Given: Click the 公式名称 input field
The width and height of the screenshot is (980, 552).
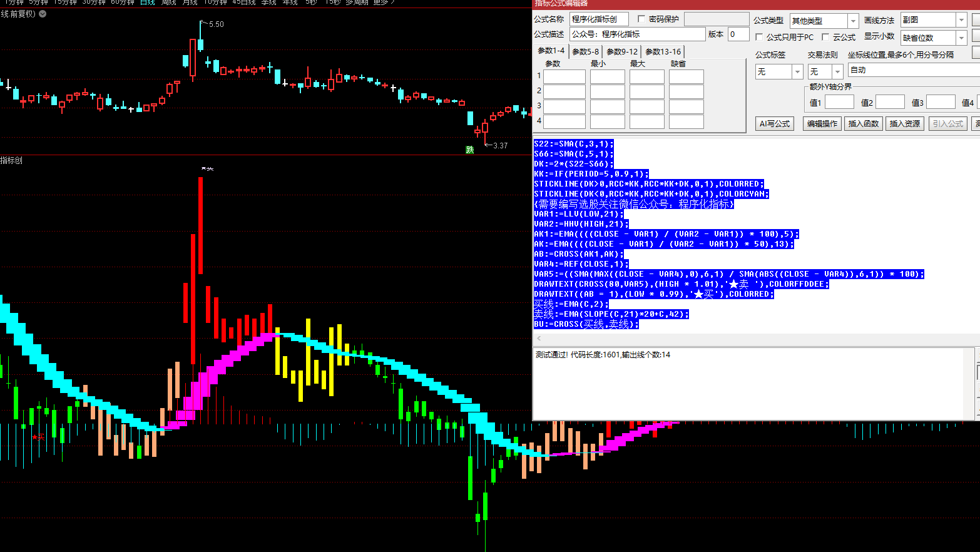Looking at the screenshot, I should click(598, 19).
